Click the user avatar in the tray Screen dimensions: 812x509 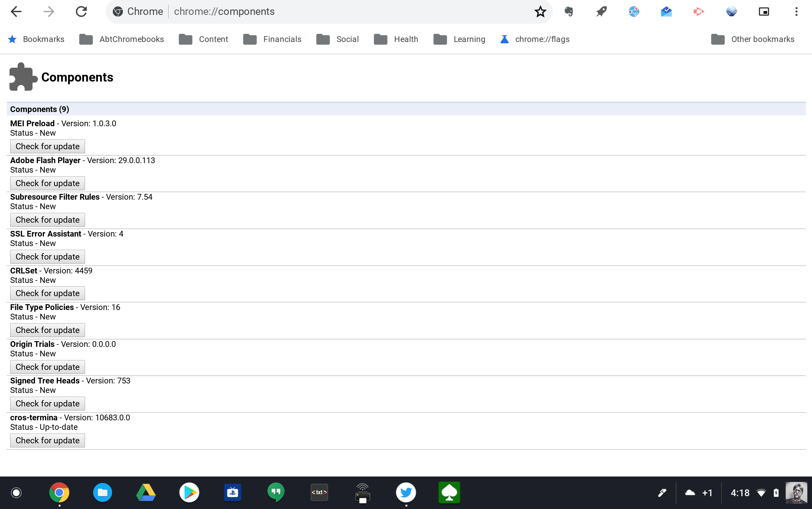coord(796,492)
